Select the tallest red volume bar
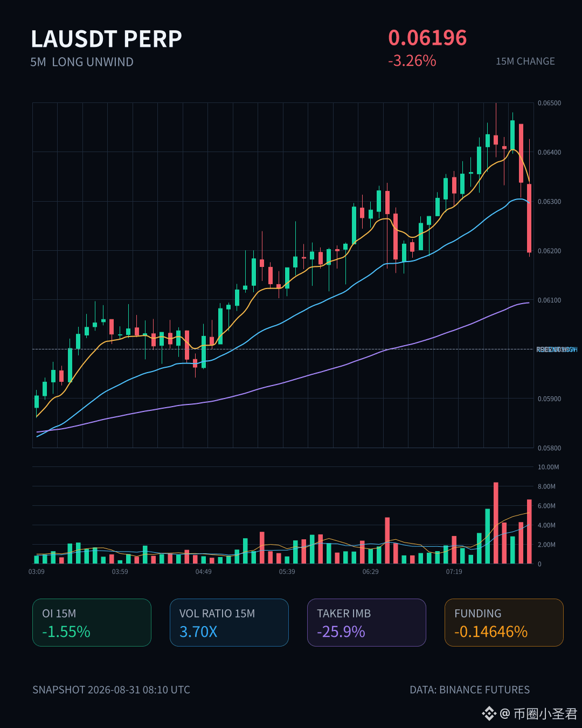 coord(496,523)
